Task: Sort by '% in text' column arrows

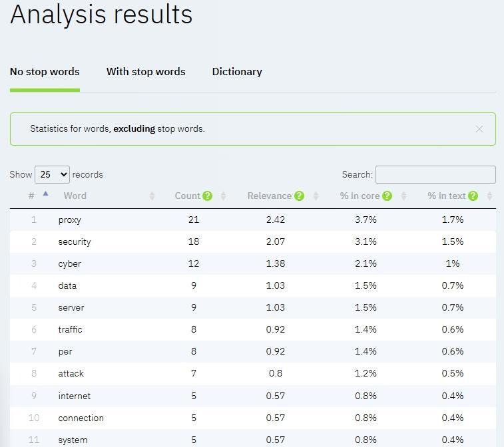Action: (489, 196)
